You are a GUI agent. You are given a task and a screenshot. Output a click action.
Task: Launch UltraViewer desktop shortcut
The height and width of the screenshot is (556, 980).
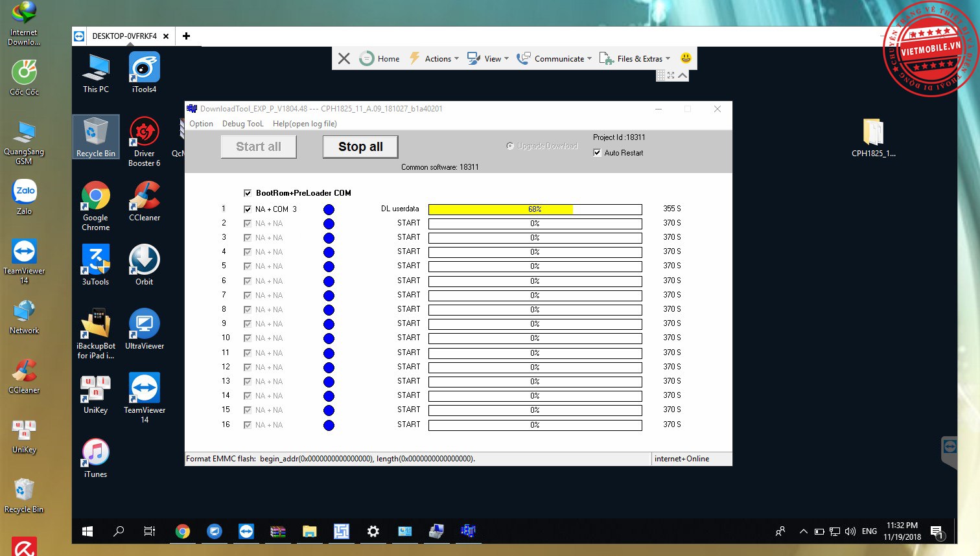point(144,329)
